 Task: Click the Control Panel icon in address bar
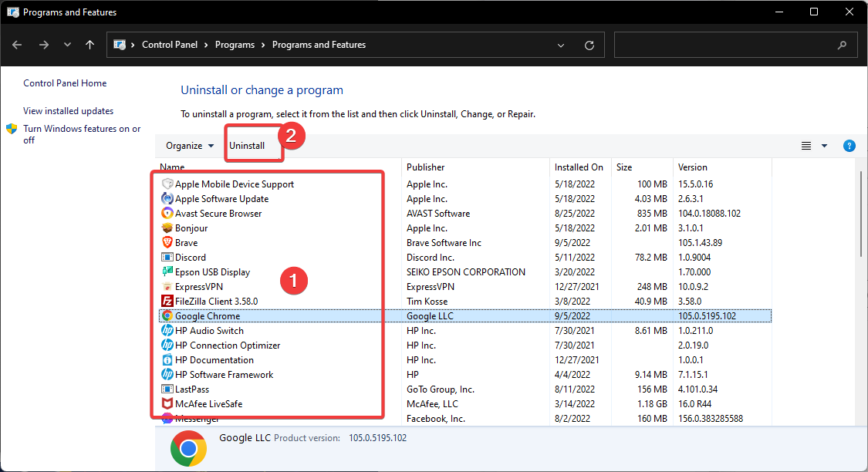(119, 45)
